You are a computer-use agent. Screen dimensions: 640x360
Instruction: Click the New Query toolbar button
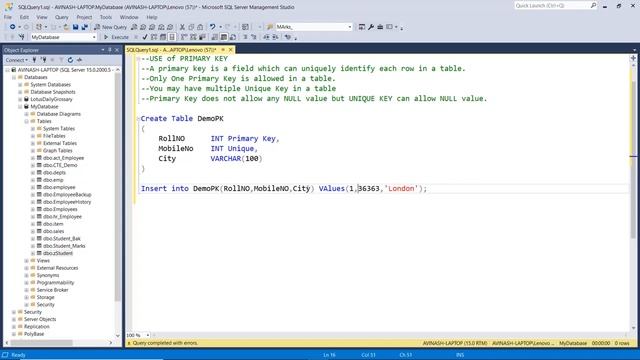111,27
